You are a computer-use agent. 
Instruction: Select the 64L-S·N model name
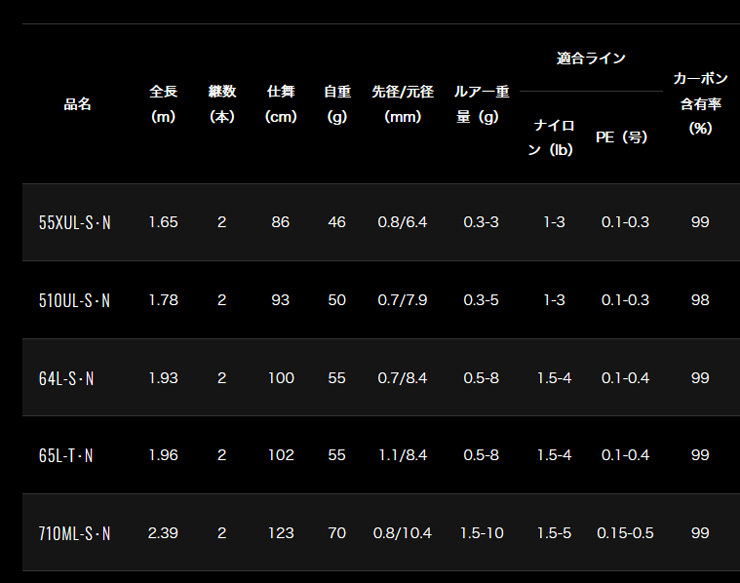tap(66, 378)
